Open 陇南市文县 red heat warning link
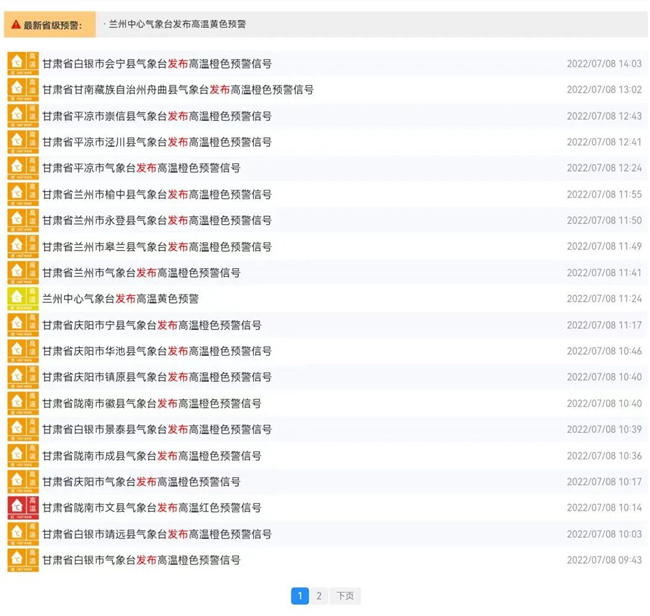The width and height of the screenshot is (650, 616). pos(151,508)
